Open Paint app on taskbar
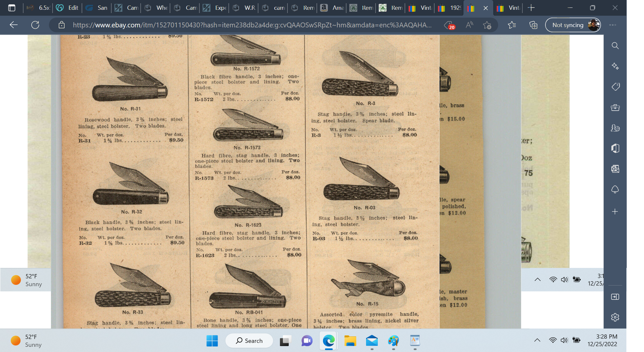Image resolution: width=644 pixels, height=352 pixels. (x=393, y=341)
